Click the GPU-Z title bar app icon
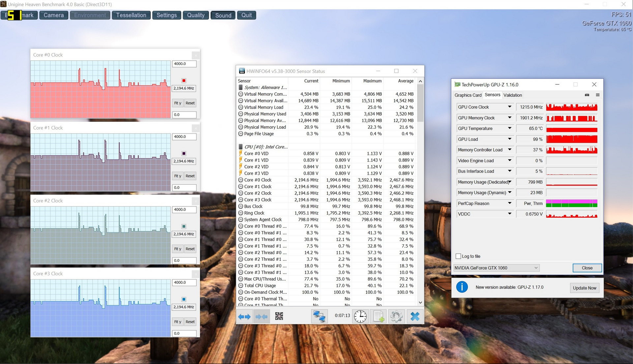The width and height of the screenshot is (633, 364). click(457, 85)
